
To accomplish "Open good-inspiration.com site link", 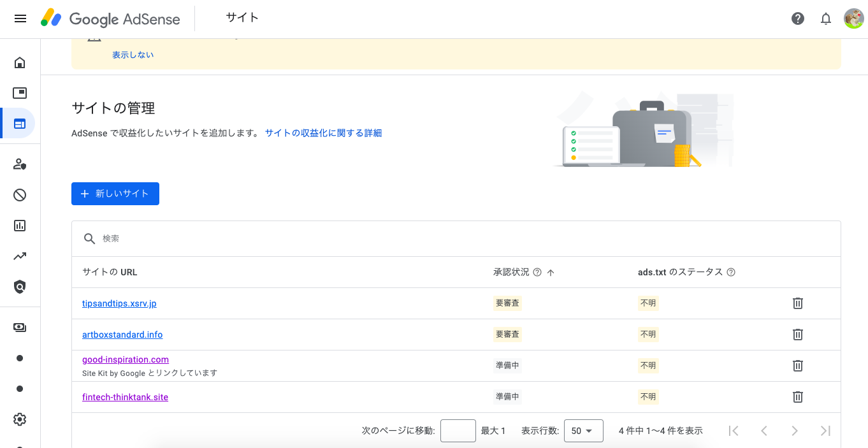I will (x=126, y=359).
